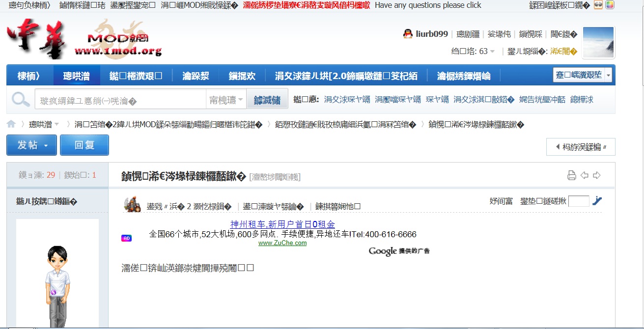Go to previous thread with left arrow icon
This screenshot has height=329, width=644.
point(585,175)
